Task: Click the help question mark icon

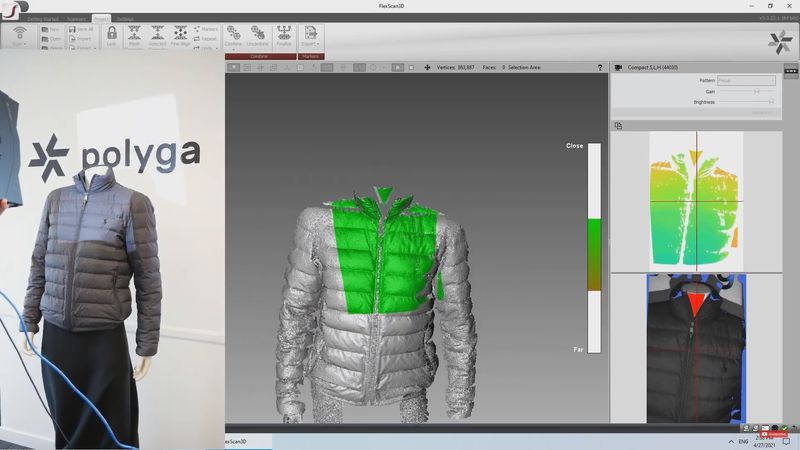Action: pos(600,68)
